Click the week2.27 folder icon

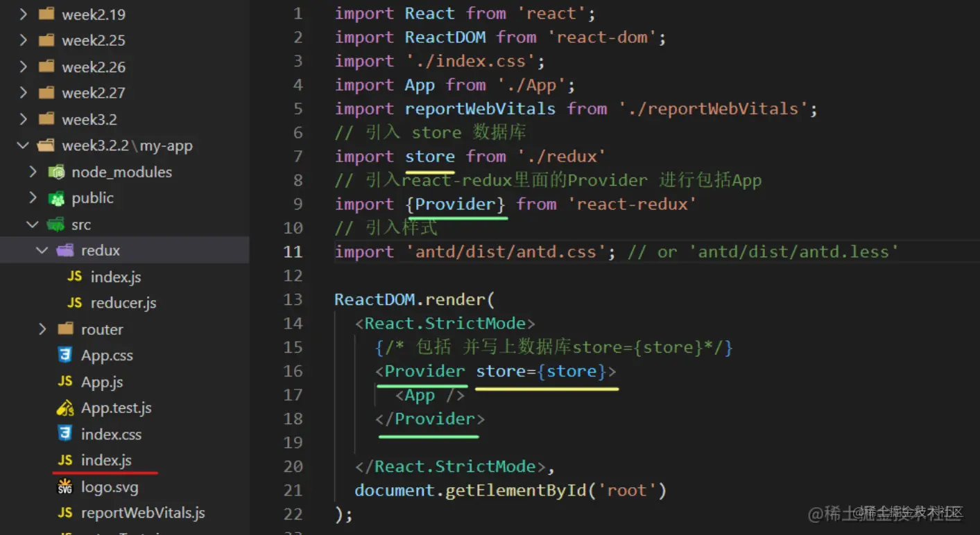point(46,93)
